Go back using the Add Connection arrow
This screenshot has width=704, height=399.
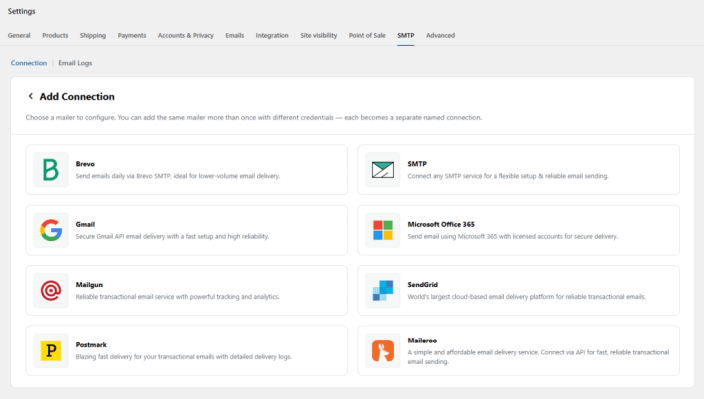pos(31,96)
